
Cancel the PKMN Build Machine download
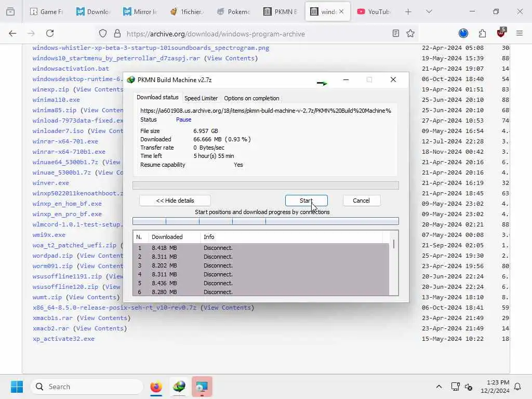[362, 201]
